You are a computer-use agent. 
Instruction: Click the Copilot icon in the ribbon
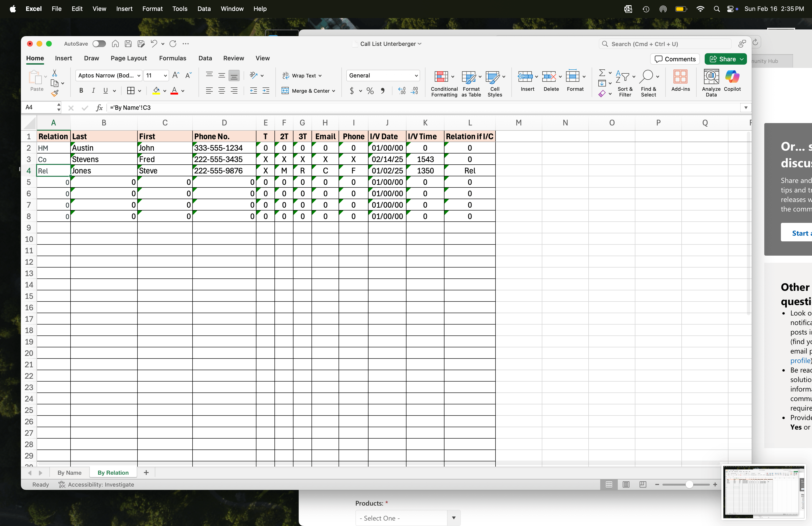(x=732, y=77)
